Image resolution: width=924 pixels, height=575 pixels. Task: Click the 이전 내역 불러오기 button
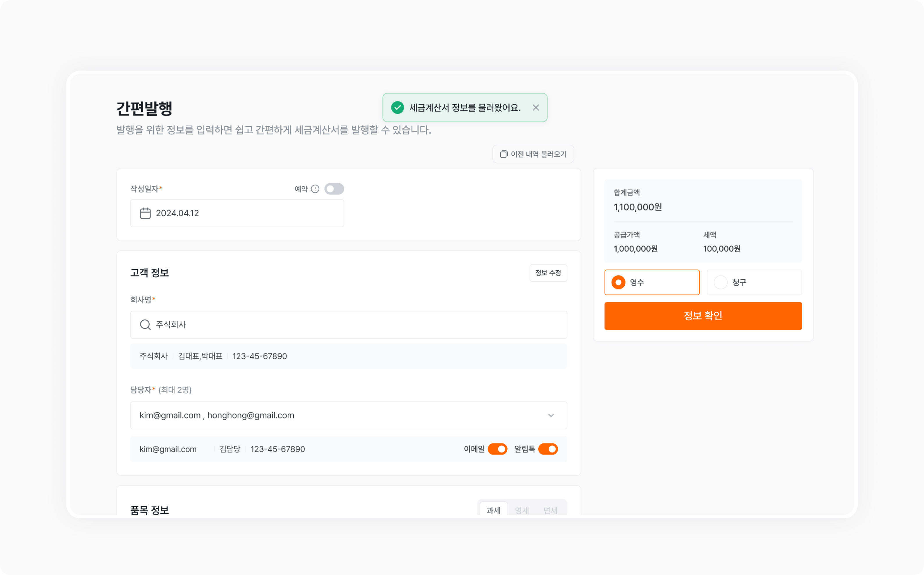533,154
